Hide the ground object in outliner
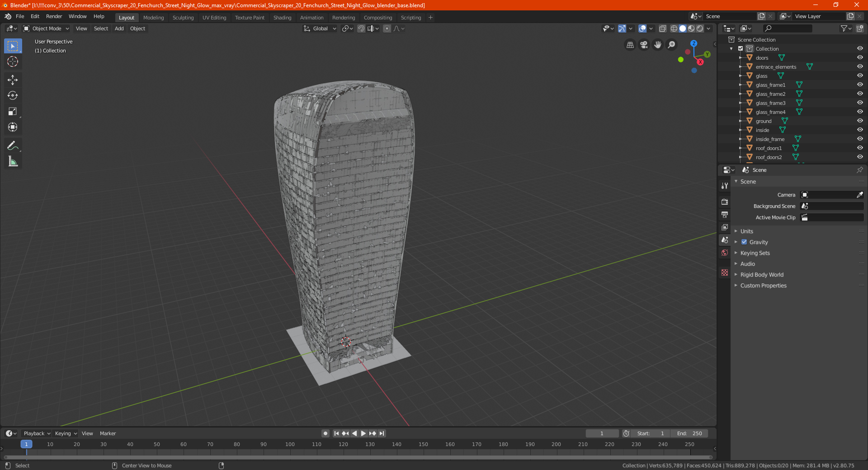This screenshot has height=470, width=868. (x=860, y=121)
